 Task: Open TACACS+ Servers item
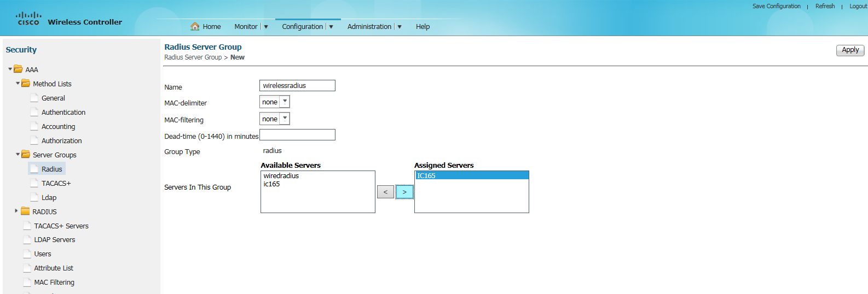61,226
